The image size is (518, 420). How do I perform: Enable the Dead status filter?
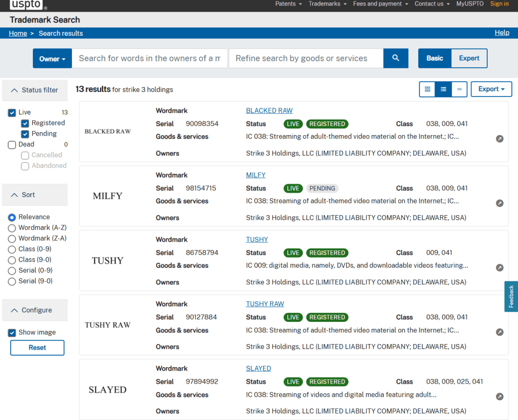click(12, 145)
